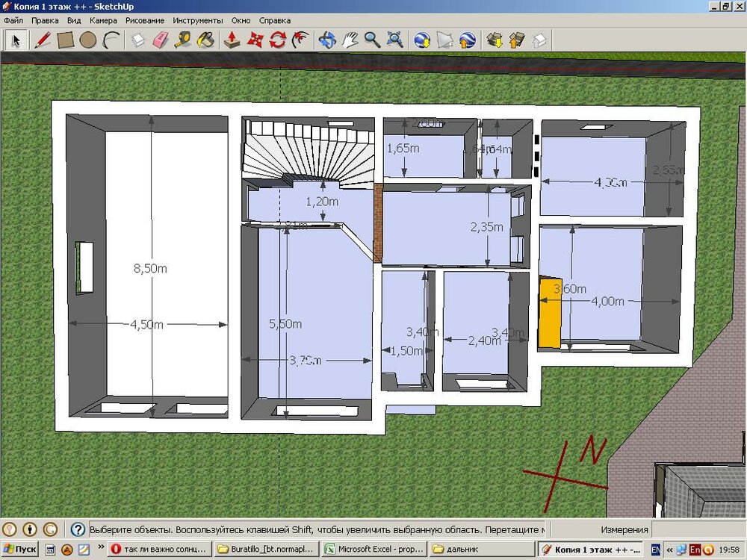Click the Пуск start button
Image resolution: width=747 pixels, height=560 pixels.
pyautogui.click(x=20, y=550)
